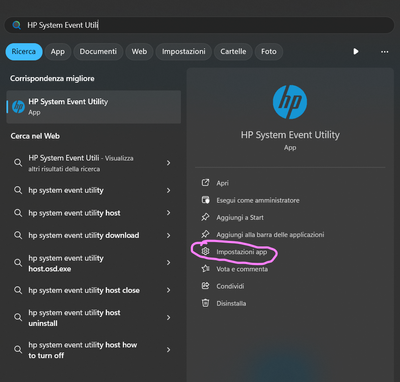Click the open icon next to Apri
The width and height of the screenshot is (400, 382).
pyautogui.click(x=205, y=183)
